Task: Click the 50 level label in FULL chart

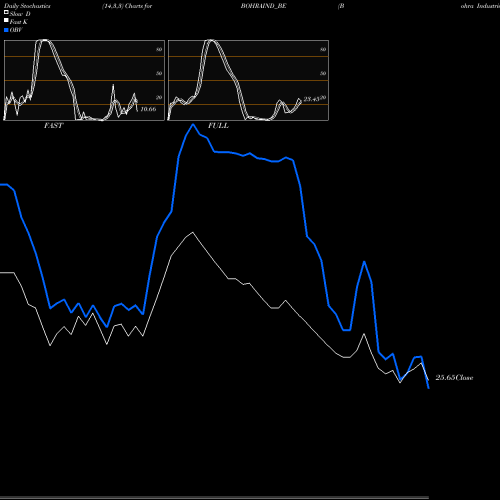Action: coord(323,73)
